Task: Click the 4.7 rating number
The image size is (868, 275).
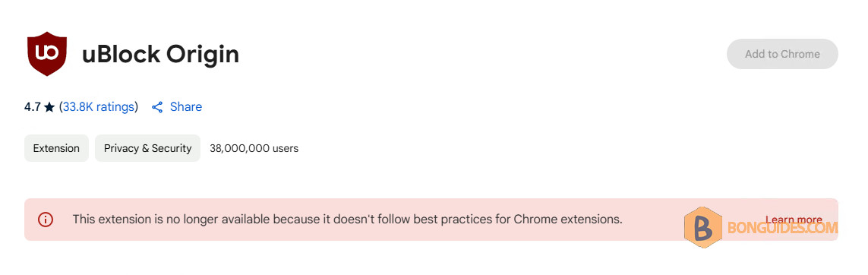Action: (x=33, y=107)
